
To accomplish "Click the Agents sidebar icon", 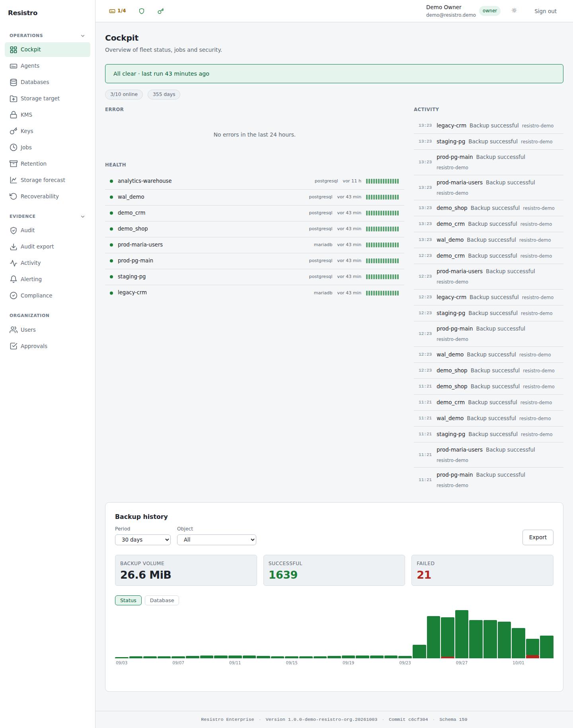I will click(x=14, y=66).
